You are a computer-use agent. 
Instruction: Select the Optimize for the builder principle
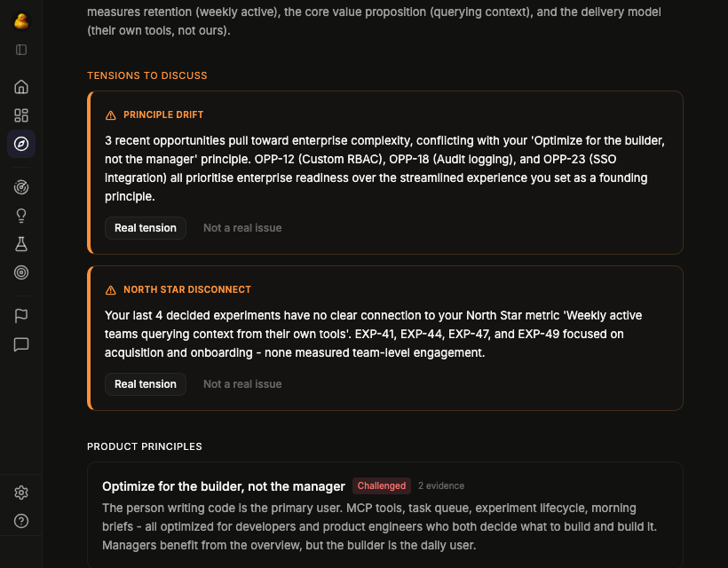[x=223, y=486]
